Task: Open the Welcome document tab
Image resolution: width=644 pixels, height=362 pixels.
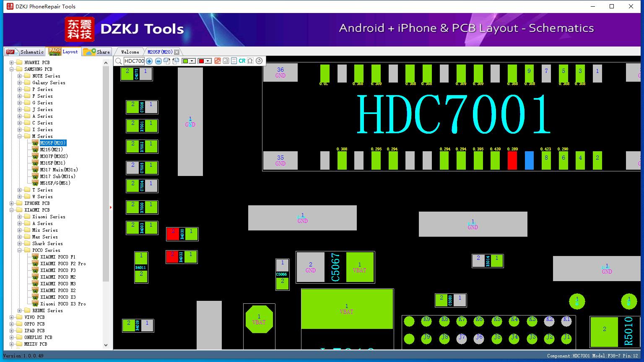Action: pyautogui.click(x=130, y=52)
